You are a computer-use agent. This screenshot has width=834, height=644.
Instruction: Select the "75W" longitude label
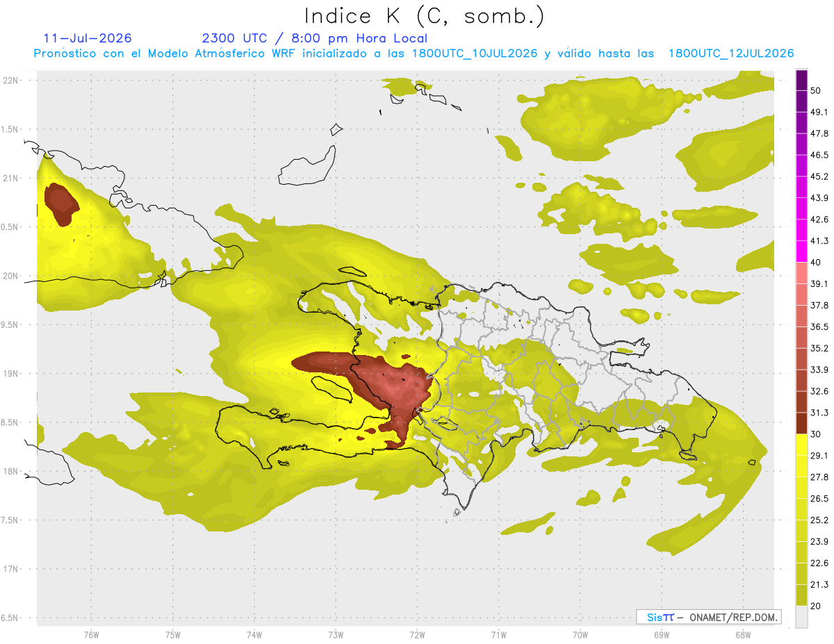(173, 634)
